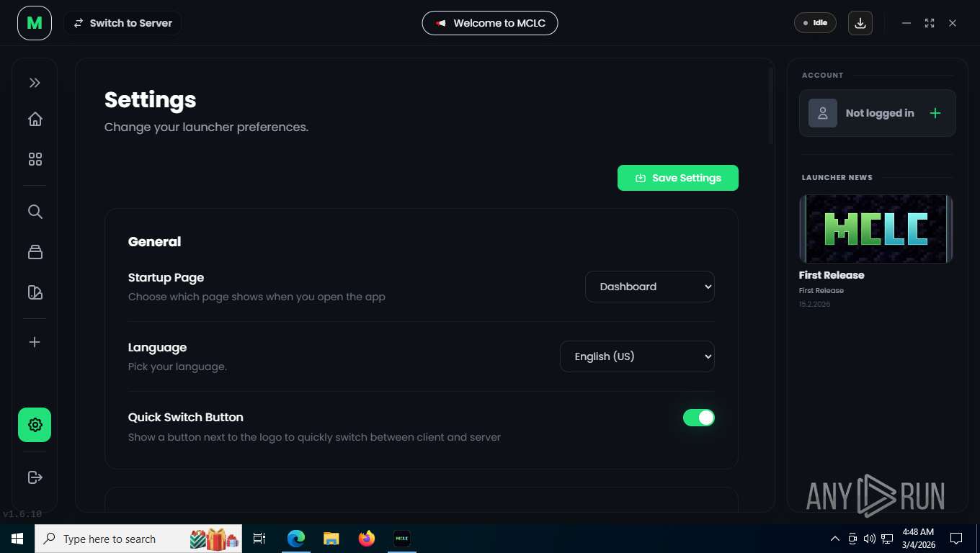Click the Windows Start button
The width and height of the screenshot is (980, 553).
coord(17,539)
